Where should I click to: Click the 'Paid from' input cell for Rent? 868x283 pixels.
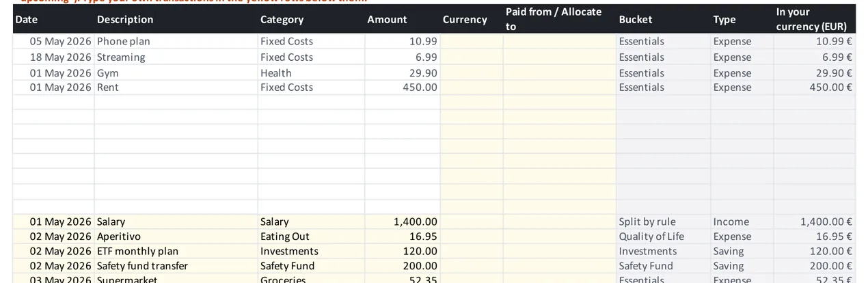[560, 87]
